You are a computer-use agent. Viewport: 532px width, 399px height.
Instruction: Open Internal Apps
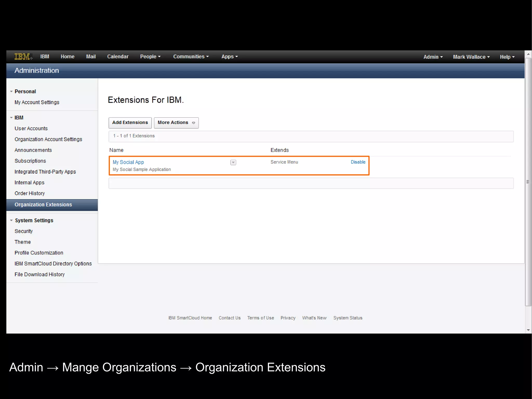pyautogui.click(x=29, y=183)
